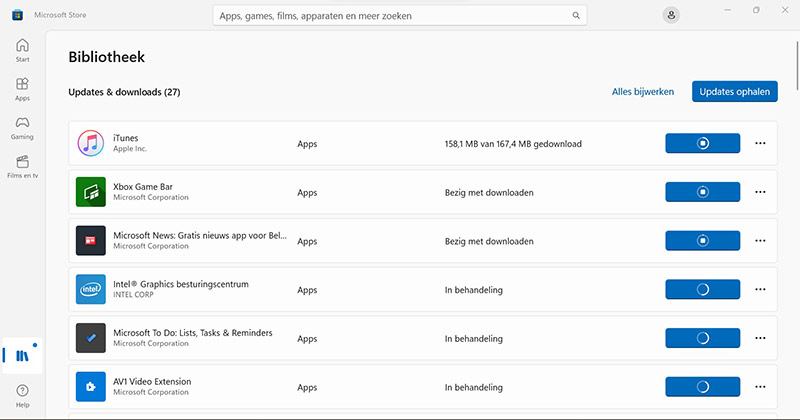Click In behandeling status for Intel Graphics
The width and height of the screenshot is (800, 420).
[x=473, y=290]
